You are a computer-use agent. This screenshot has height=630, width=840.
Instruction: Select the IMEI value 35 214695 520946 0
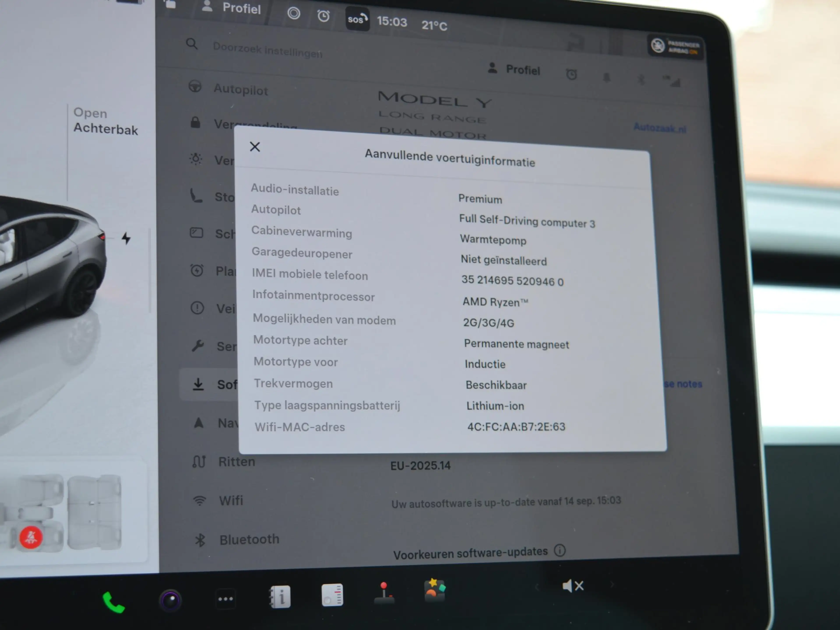click(x=512, y=280)
